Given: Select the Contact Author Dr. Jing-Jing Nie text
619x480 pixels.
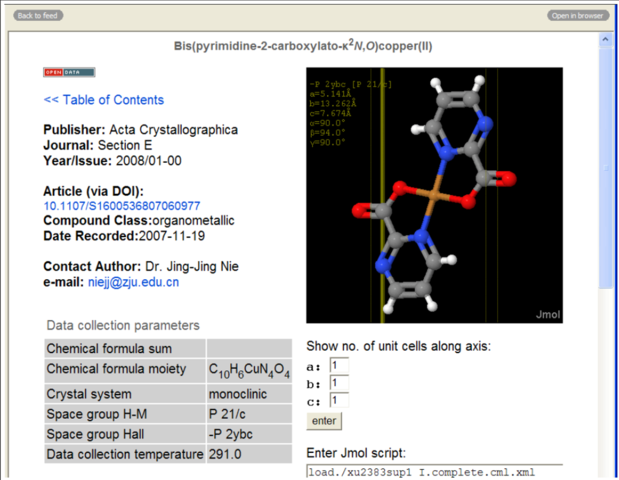Looking at the screenshot, I should click(x=141, y=266).
